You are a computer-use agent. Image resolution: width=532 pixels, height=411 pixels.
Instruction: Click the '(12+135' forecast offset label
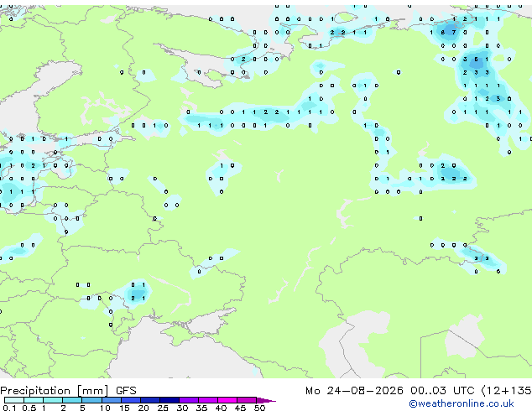click(x=506, y=391)
